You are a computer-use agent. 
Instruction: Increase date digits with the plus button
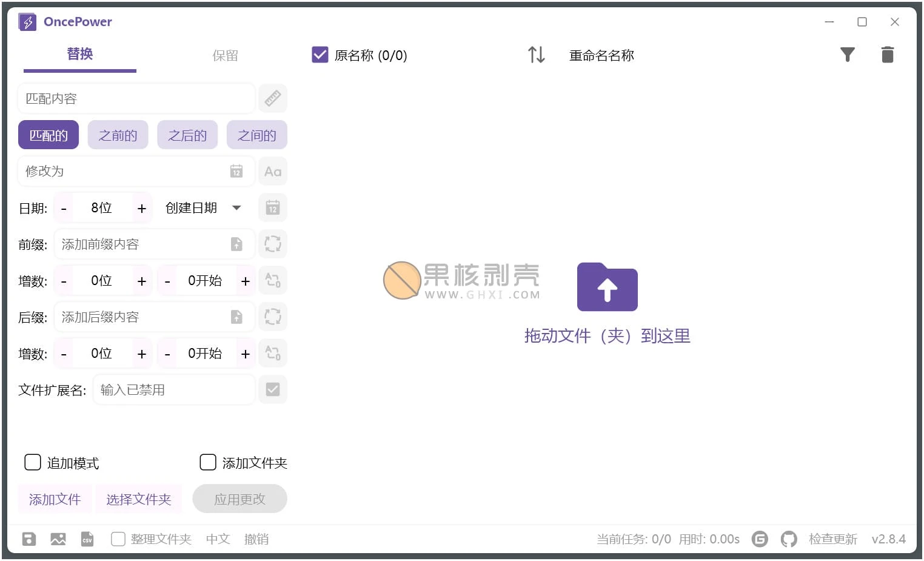[142, 207]
